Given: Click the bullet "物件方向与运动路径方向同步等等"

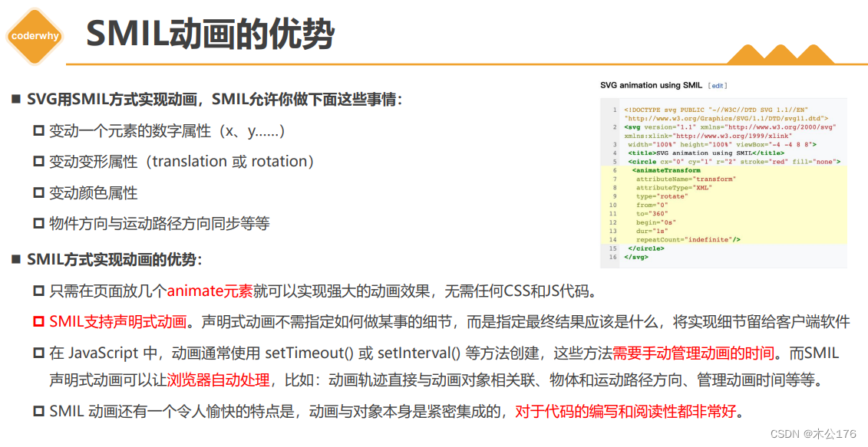Looking at the screenshot, I should pos(160,224).
